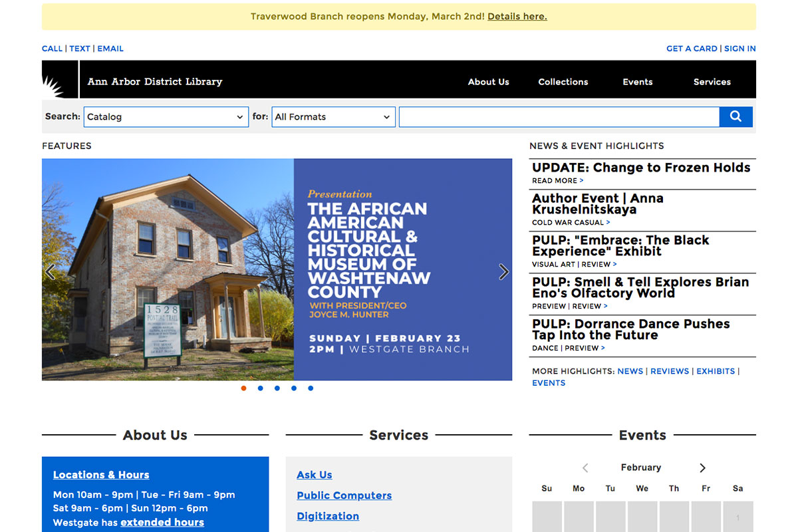Screen dimensions: 798x532
Task: Go to previous slide with the left arrow
Action: (x=50, y=271)
